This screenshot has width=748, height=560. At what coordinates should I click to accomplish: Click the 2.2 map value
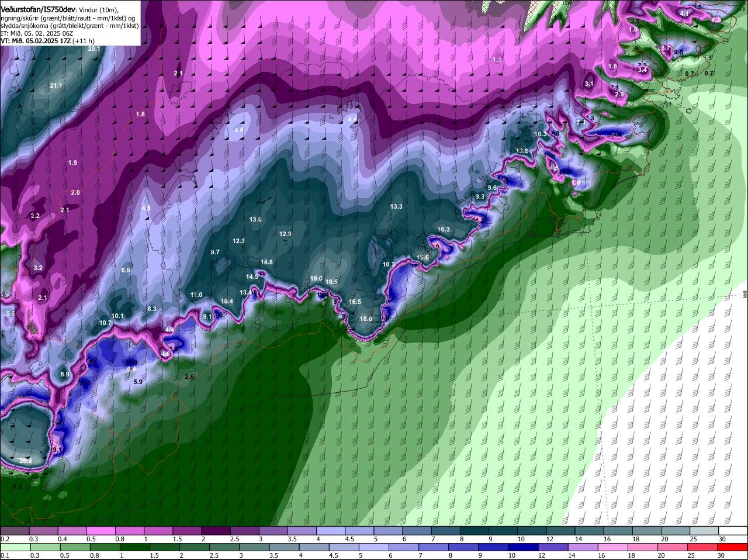tap(35, 216)
